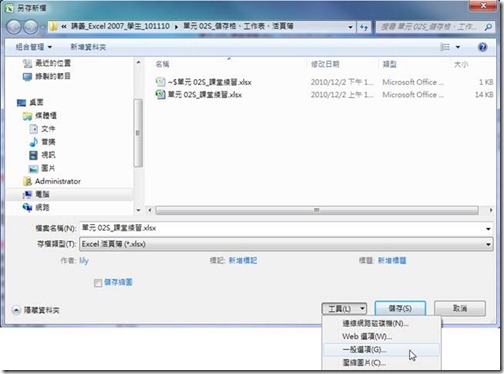Click the 取消 button
The image size is (504, 374).
tap(460, 308)
